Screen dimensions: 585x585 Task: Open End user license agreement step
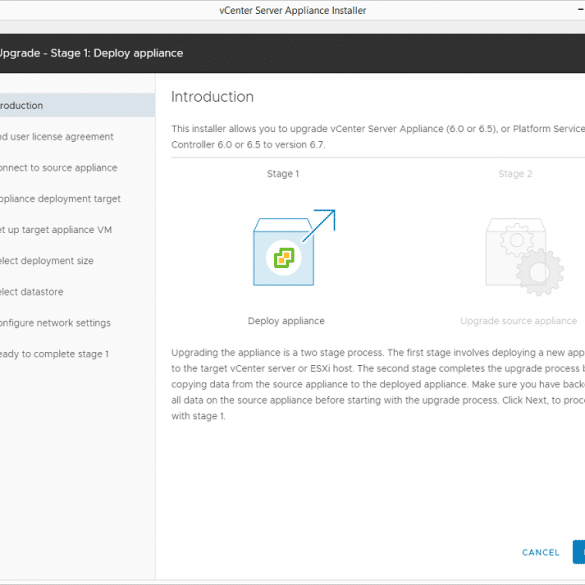[56, 137]
